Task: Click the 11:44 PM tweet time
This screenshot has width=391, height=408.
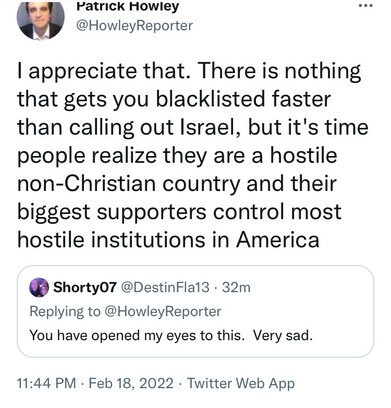Action: pyautogui.click(x=47, y=383)
